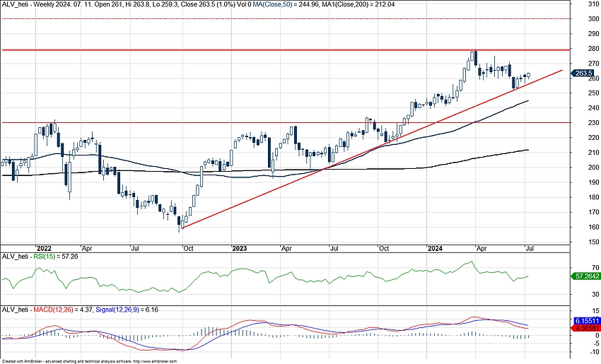601x364 pixels.
Task: Click the Apr label of year 2024
Action: click(x=482, y=248)
